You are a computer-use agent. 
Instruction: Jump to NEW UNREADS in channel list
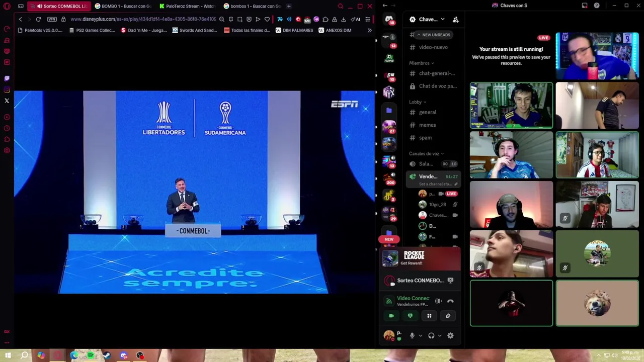[433, 35]
